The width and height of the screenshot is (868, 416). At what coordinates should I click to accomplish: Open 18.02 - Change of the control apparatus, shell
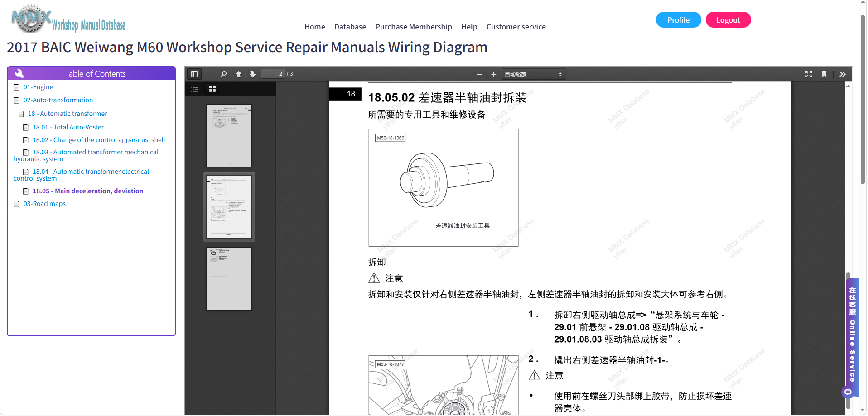(x=99, y=140)
